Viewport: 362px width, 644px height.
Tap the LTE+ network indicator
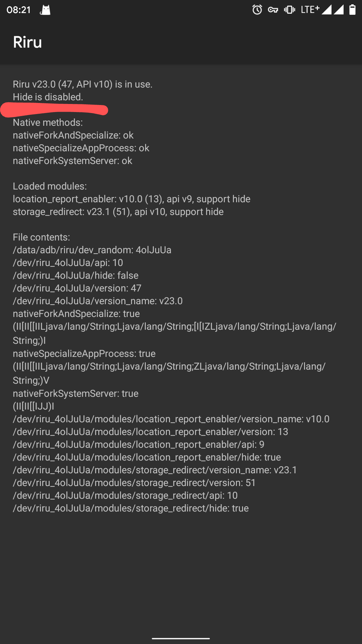coord(310,9)
